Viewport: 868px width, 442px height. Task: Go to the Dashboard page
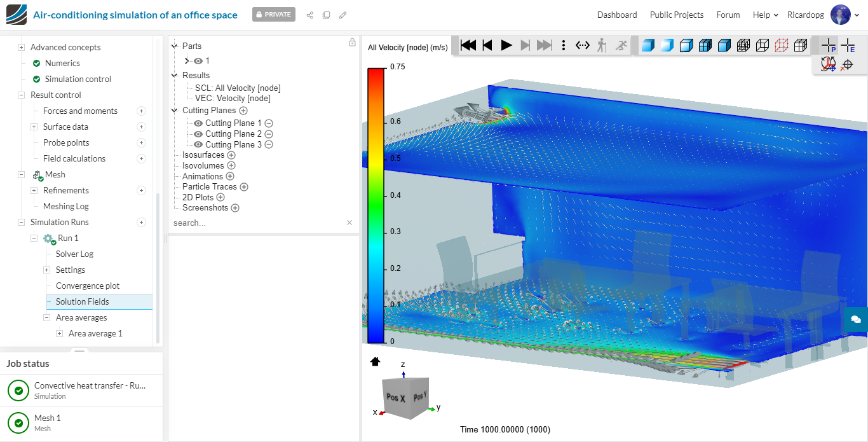(x=616, y=15)
